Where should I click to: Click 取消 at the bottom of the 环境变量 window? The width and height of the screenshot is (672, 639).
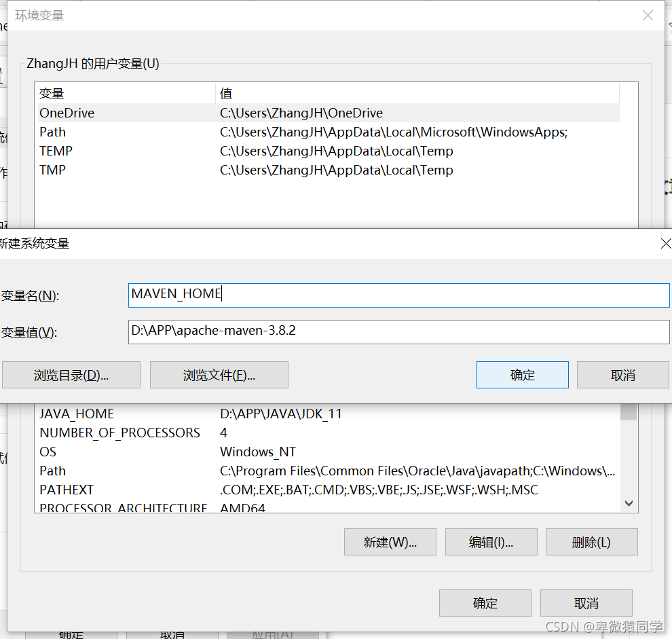pos(586,603)
